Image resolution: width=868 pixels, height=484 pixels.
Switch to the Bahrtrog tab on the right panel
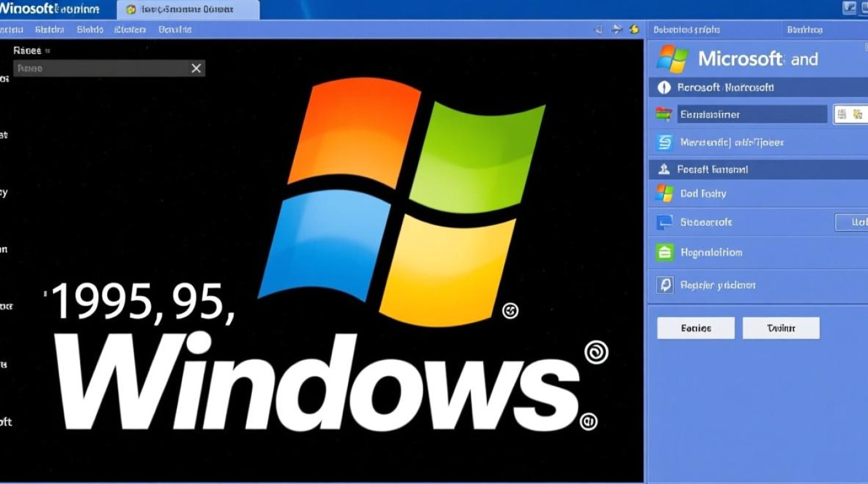click(803, 30)
